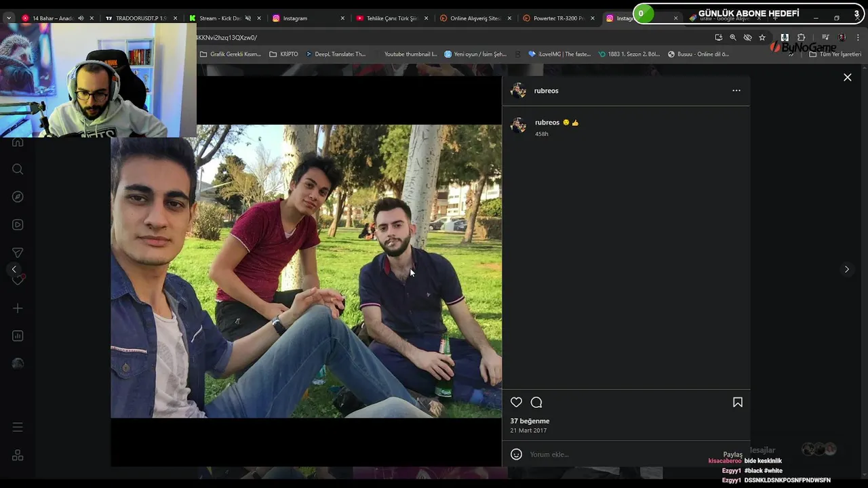Open the browser extensions puzzle icon
The image size is (868, 488).
[801, 37]
